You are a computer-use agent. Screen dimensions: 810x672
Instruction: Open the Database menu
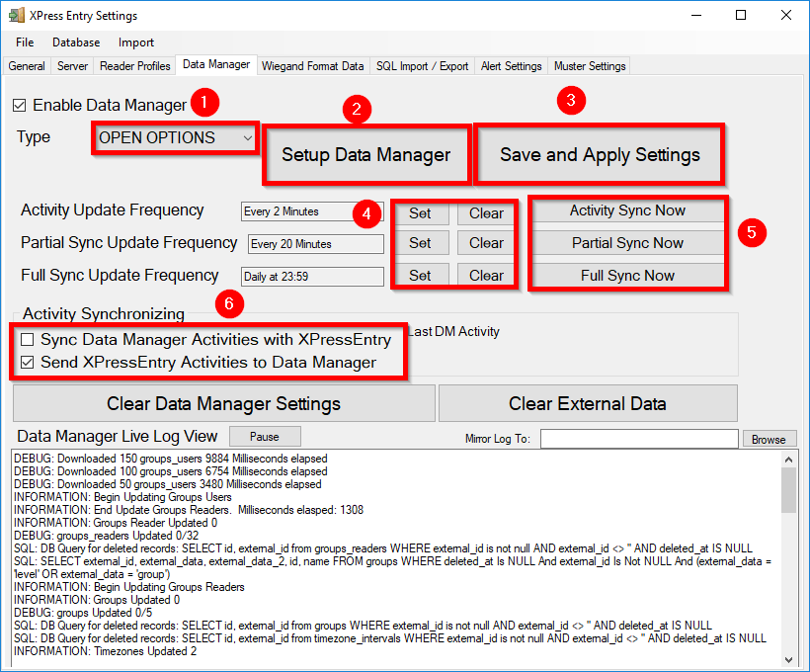[x=76, y=42]
